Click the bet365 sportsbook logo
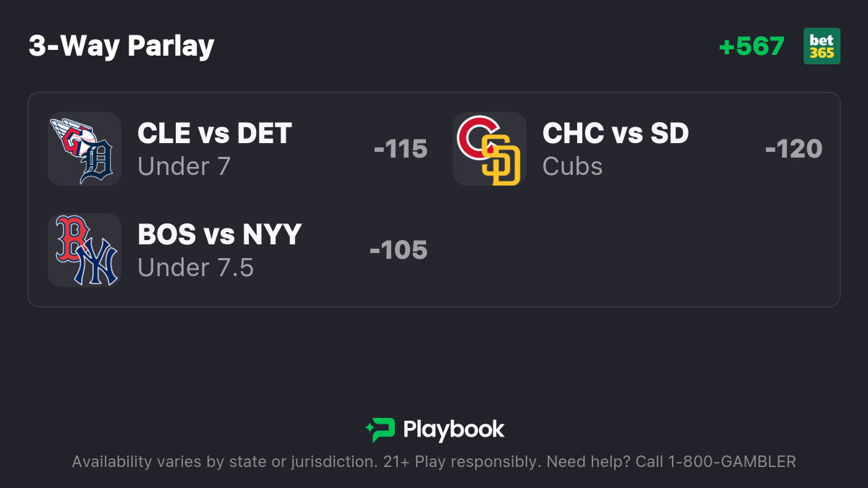 pos(822,46)
